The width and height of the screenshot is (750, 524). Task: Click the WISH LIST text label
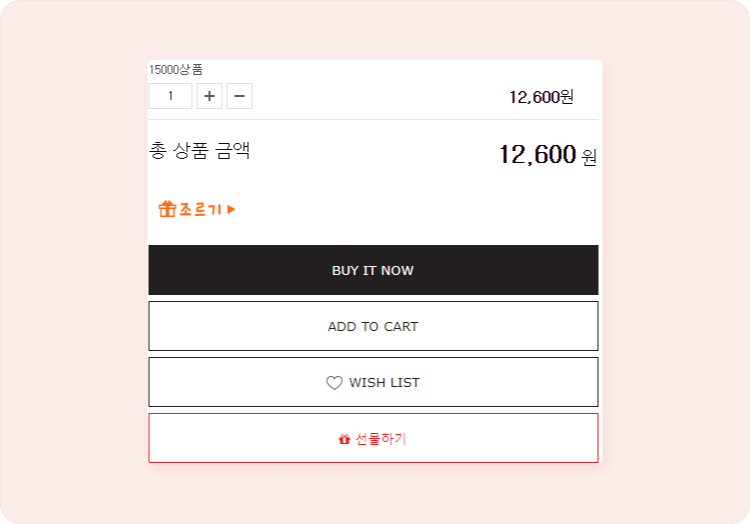[x=384, y=382]
